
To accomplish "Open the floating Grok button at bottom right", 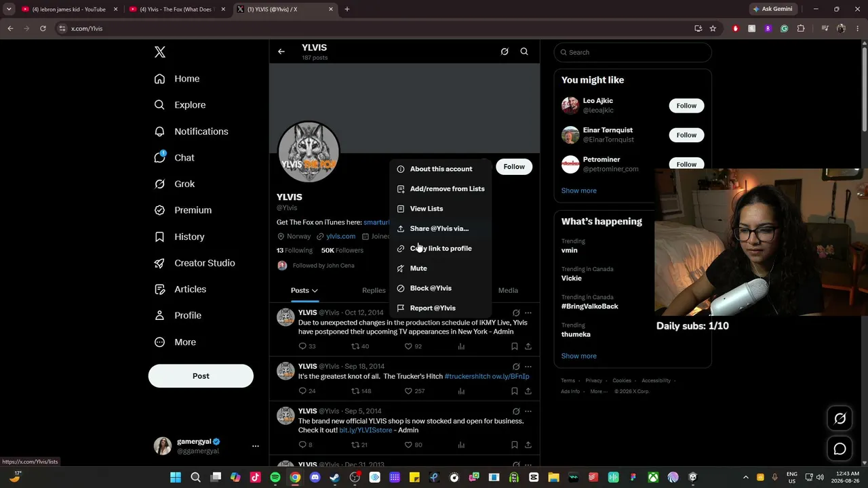I will click(840, 419).
